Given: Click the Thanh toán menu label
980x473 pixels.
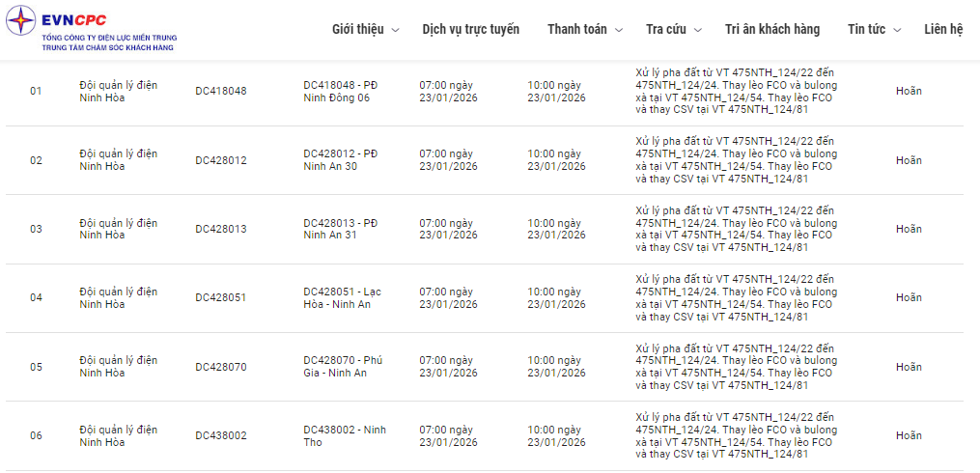Looking at the screenshot, I should point(576,29).
